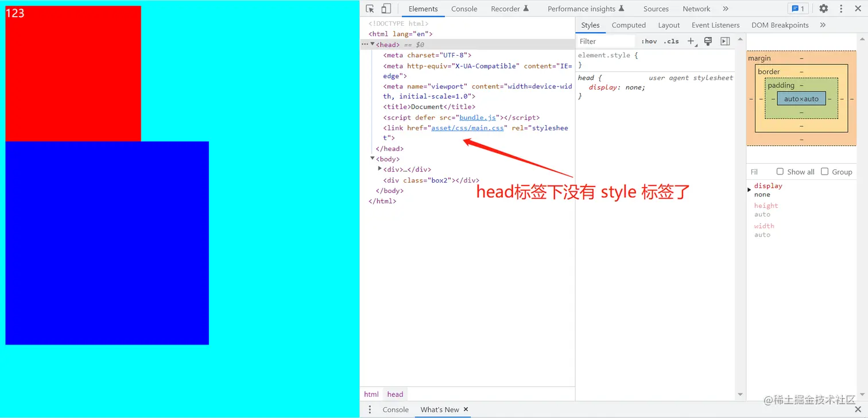Show more DevTools main tabs

click(x=726, y=9)
